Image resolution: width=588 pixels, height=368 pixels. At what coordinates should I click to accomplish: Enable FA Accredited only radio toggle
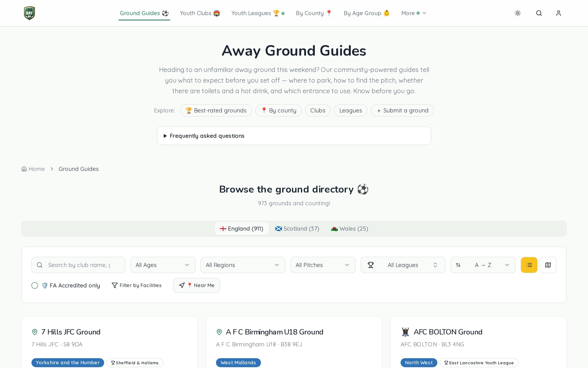click(x=35, y=285)
